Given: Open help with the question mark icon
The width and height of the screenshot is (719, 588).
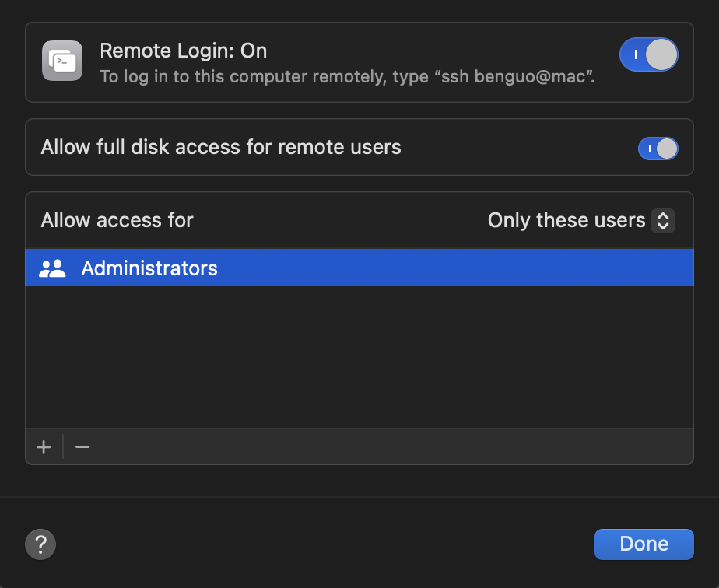Looking at the screenshot, I should pyautogui.click(x=40, y=544).
